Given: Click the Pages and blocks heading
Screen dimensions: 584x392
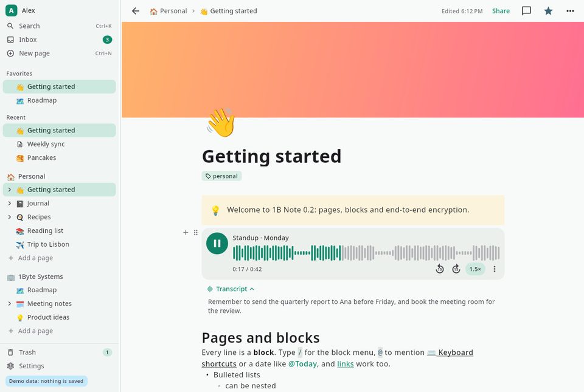Looking at the screenshot, I should pos(261,338).
